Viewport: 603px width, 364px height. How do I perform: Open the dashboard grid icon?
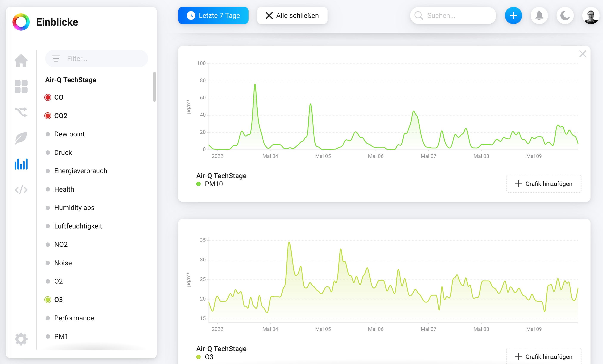click(21, 87)
